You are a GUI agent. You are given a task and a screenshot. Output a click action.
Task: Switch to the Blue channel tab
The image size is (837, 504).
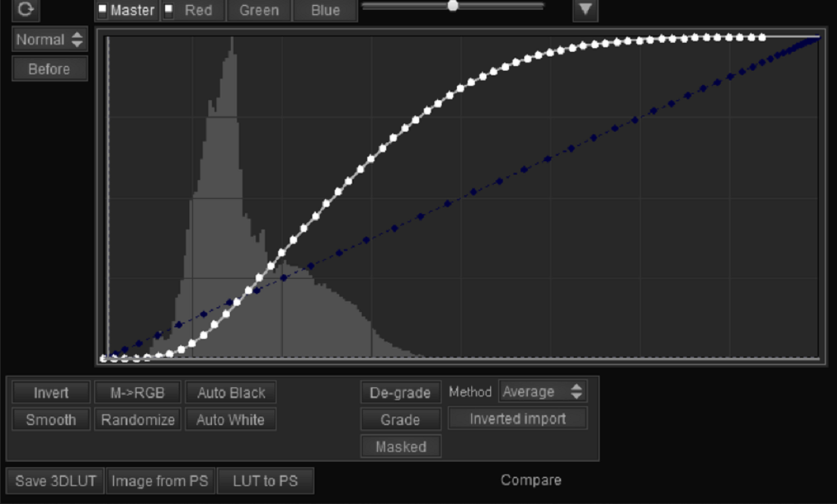326,10
